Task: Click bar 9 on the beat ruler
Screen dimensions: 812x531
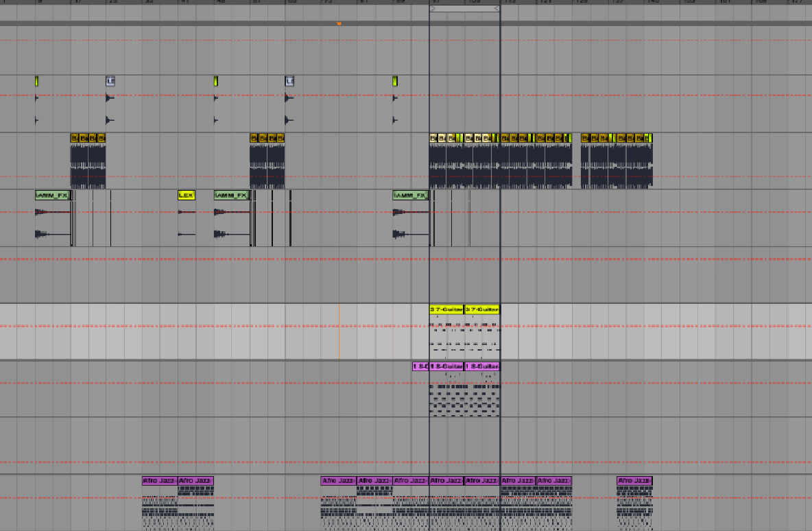Action: tap(40, 2)
